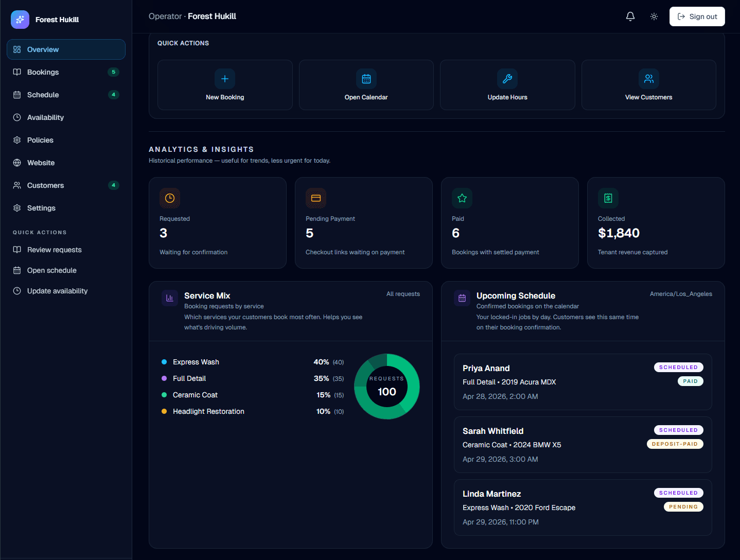Screen dimensions: 740x560
Task: Click the Schedule count badge
Action: click(114, 95)
